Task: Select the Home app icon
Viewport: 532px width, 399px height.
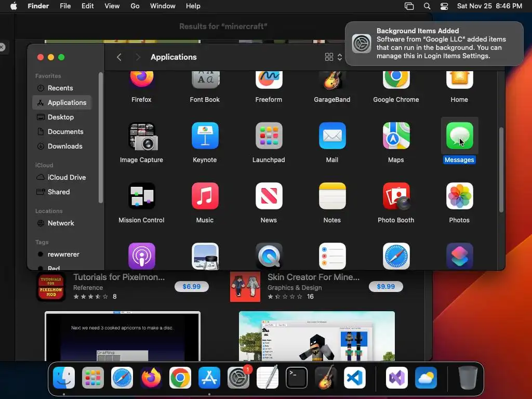Action: coord(459,80)
